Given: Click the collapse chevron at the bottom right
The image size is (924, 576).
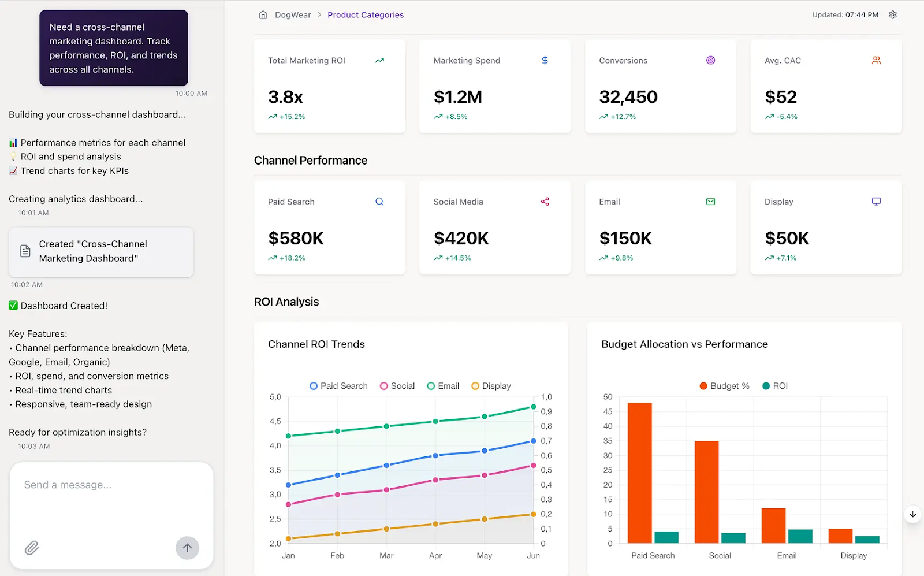Looking at the screenshot, I should pyautogui.click(x=912, y=514).
